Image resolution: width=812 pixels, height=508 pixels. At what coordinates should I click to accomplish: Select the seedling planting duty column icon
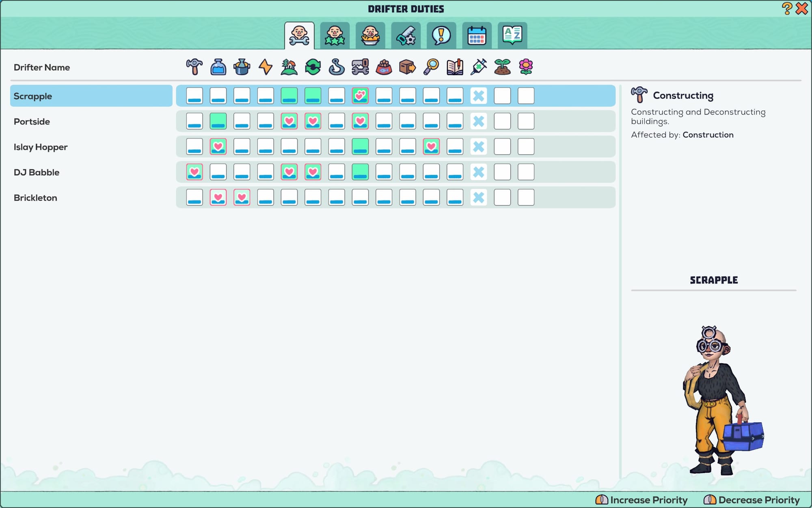502,67
